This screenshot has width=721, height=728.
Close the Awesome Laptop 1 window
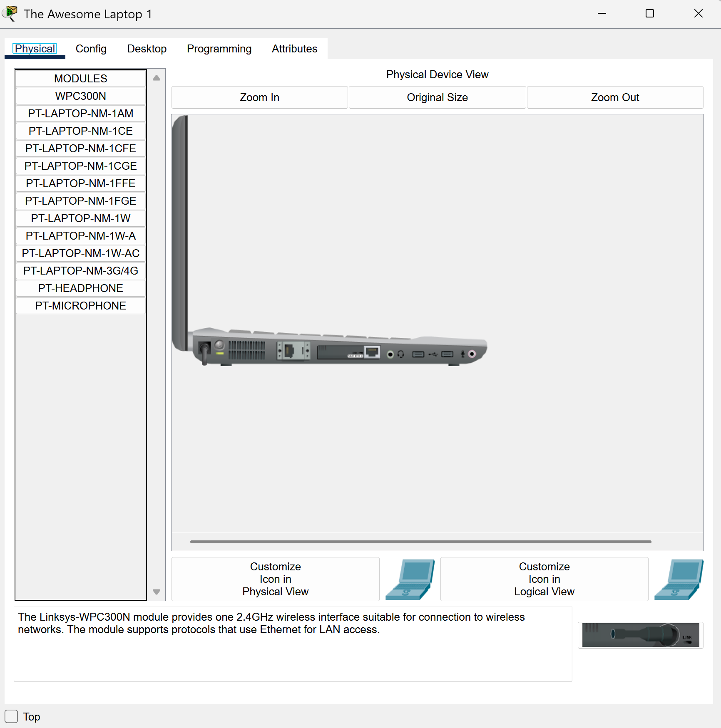699,14
